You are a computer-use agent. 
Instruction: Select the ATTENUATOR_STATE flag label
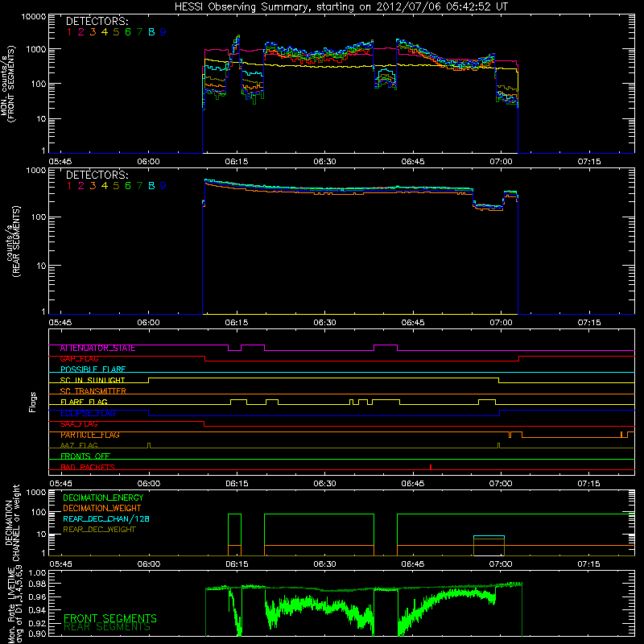click(97, 349)
